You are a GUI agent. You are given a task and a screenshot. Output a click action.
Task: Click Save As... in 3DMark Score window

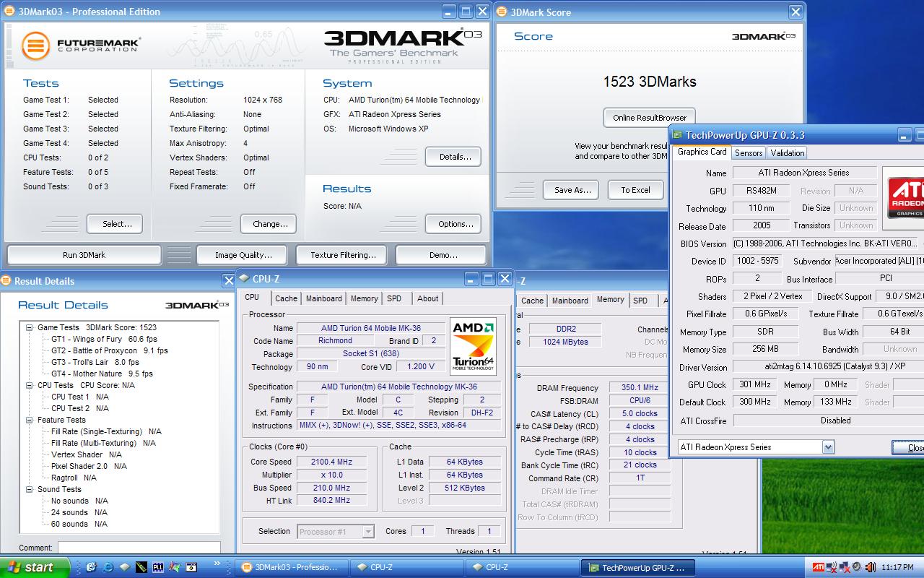pyautogui.click(x=572, y=190)
